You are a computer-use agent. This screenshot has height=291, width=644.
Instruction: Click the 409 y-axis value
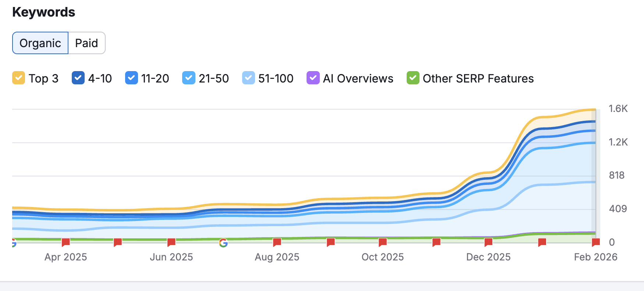pos(618,209)
